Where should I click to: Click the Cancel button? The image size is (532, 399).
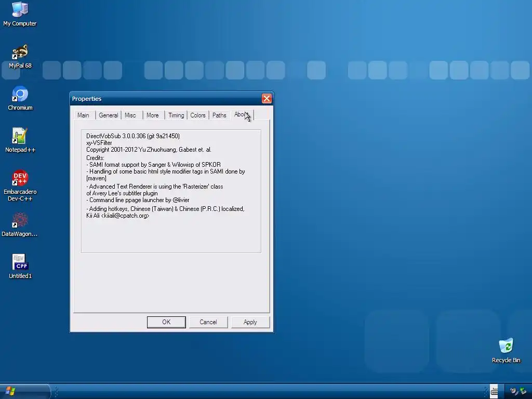point(208,322)
